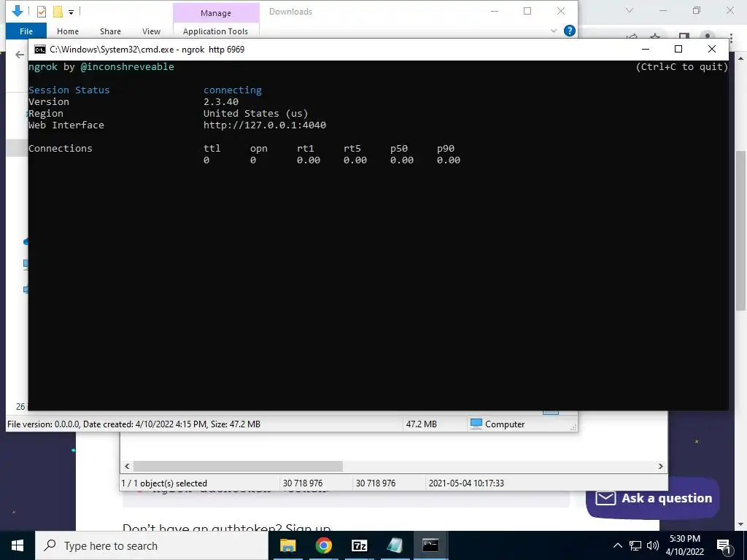Click the @inconshreveable handle text
This screenshot has width=747, height=560.
coord(127,67)
